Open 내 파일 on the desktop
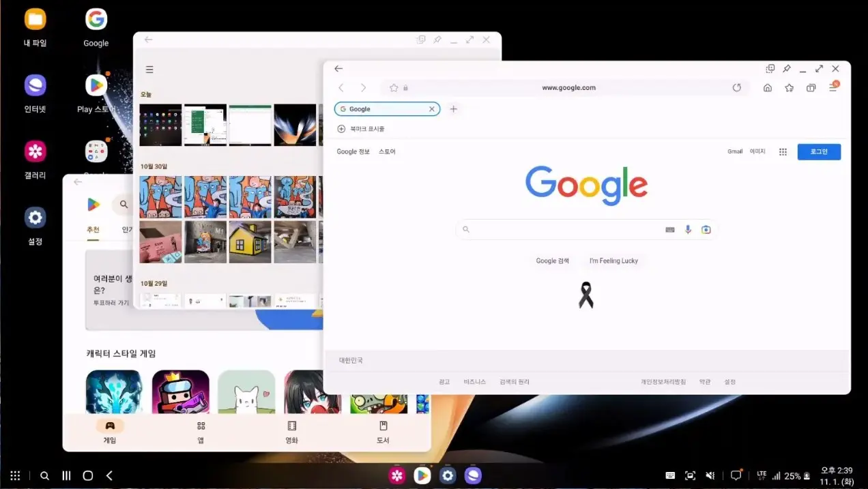Viewport: 868px width, 489px height. coord(35,29)
